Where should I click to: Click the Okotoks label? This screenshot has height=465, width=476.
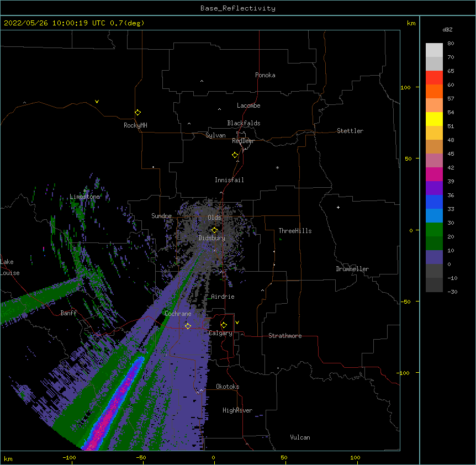pyautogui.click(x=228, y=387)
